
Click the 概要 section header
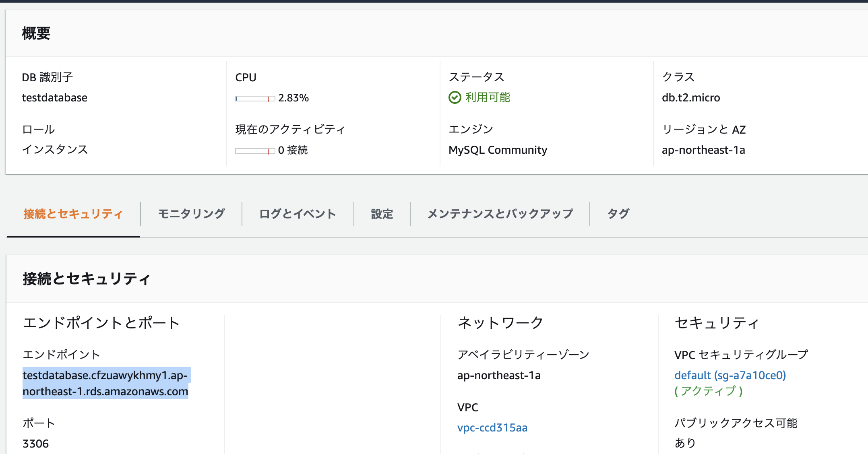click(x=36, y=33)
